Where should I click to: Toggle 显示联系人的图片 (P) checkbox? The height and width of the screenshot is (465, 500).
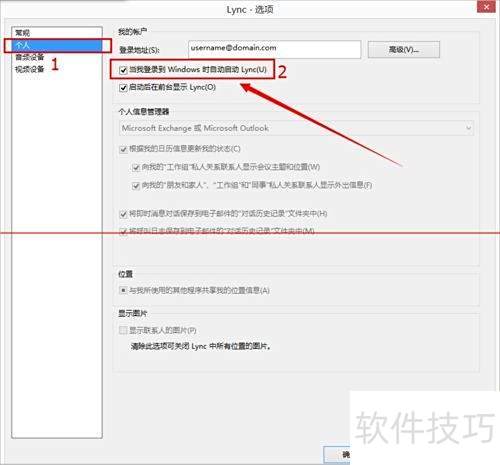tap(123, 330)
